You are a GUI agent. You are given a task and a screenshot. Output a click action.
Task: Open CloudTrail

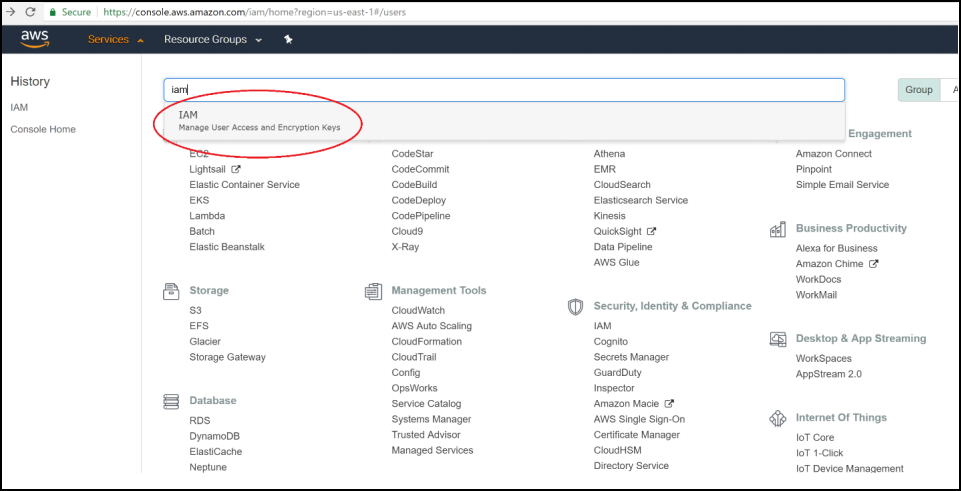(414, 357)
